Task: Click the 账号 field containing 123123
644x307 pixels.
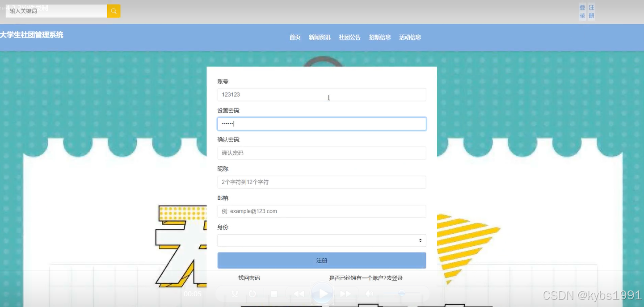Action: pyautogui.click(x=322, y=95)
